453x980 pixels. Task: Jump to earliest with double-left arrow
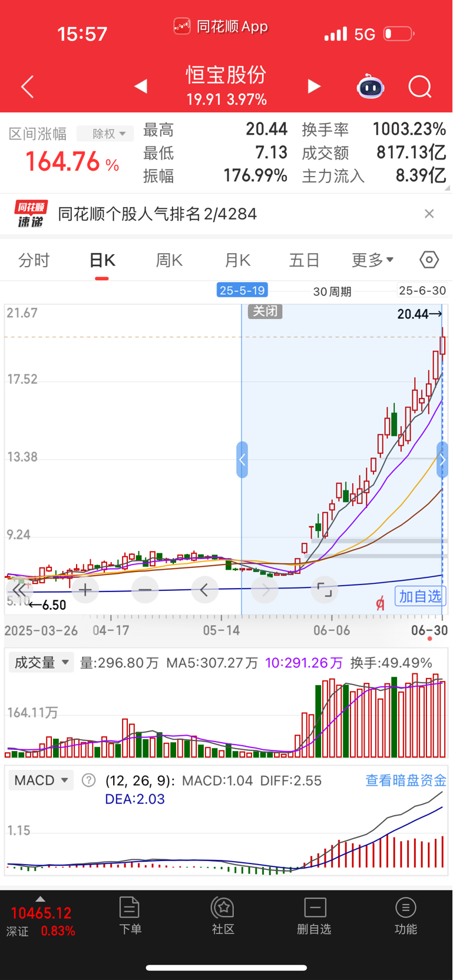(x=20, y=590)
